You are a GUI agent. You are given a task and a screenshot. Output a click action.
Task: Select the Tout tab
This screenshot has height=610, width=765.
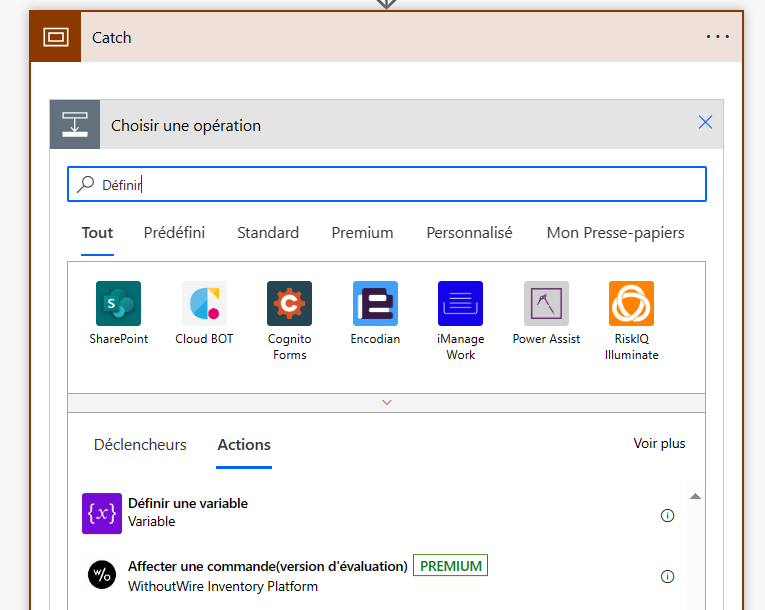pos(97,233)
